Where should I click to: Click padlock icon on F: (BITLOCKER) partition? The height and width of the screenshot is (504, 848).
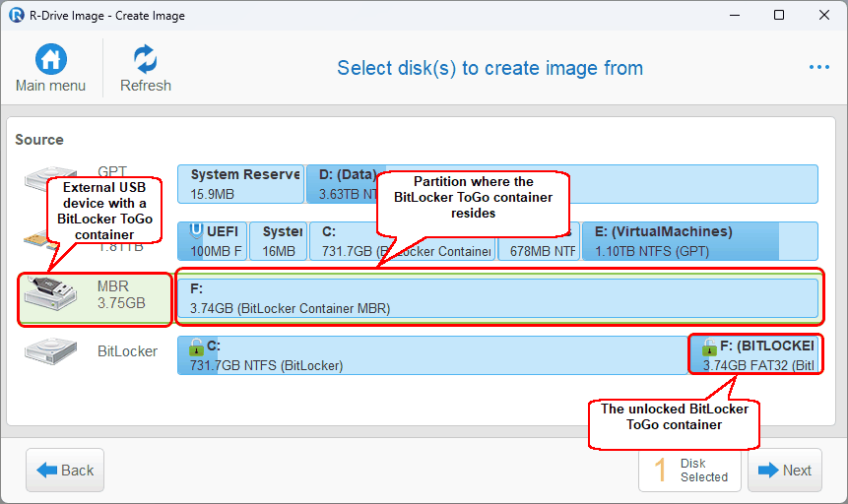pyautogui.click(x=709, y=347)
